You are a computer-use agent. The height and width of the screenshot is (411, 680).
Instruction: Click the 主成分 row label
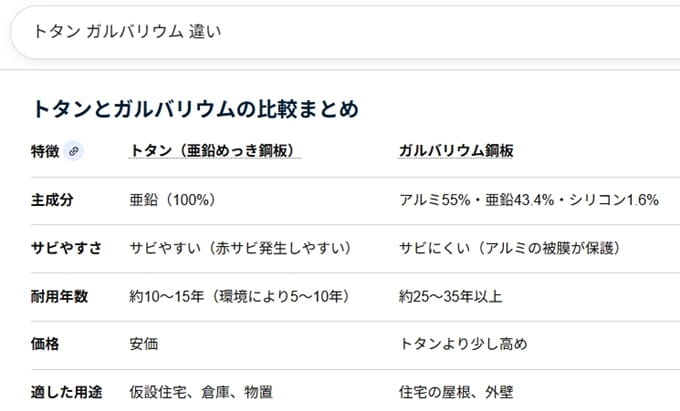[52, 199]
